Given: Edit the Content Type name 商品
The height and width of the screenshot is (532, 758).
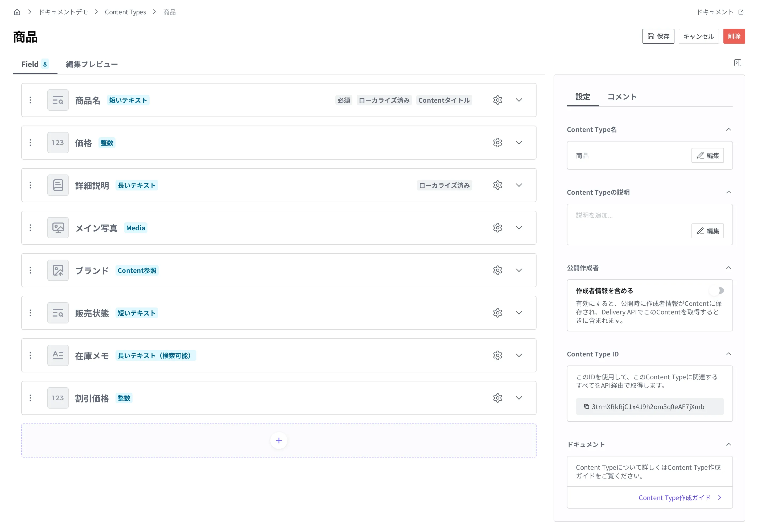Looking at the screenshot, I should pyautogui.click(x=707, y=155).
